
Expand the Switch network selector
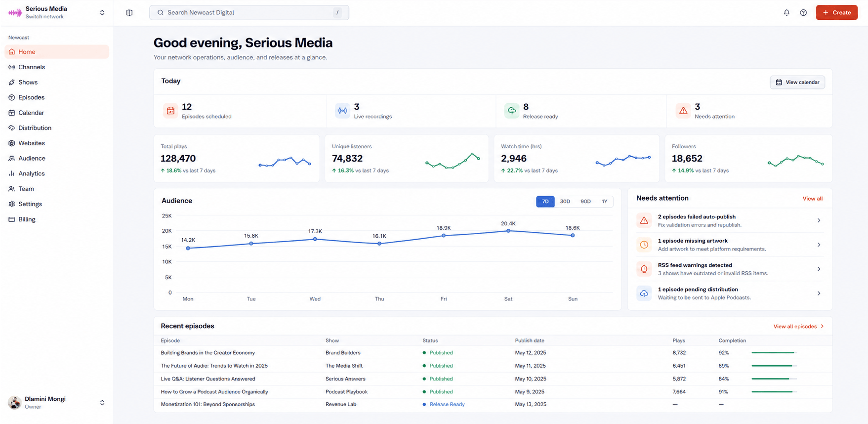(102, 13)
